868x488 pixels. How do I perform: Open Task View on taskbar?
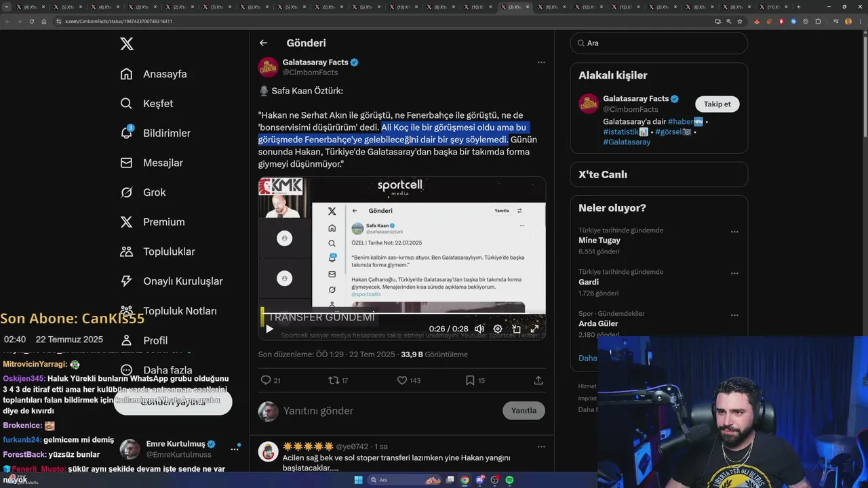click(450, 480)
